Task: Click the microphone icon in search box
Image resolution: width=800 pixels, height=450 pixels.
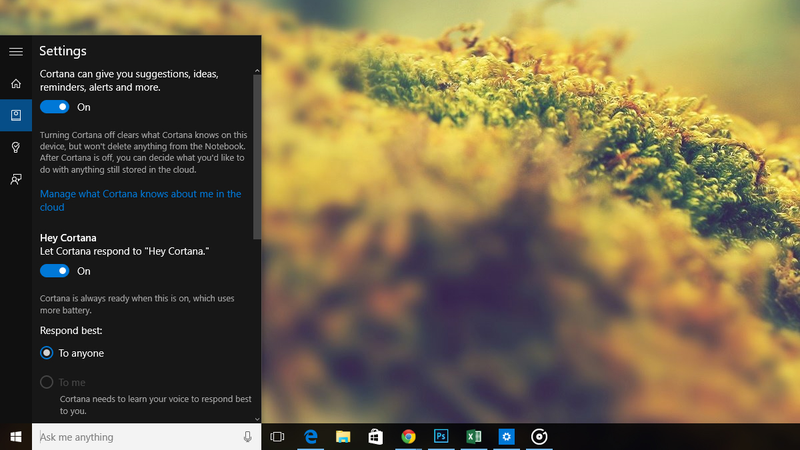Action: [x=247, y=437]
